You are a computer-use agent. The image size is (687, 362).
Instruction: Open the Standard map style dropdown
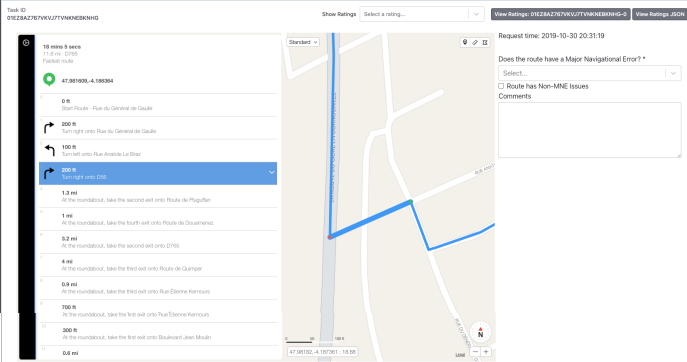coord(303,42)
